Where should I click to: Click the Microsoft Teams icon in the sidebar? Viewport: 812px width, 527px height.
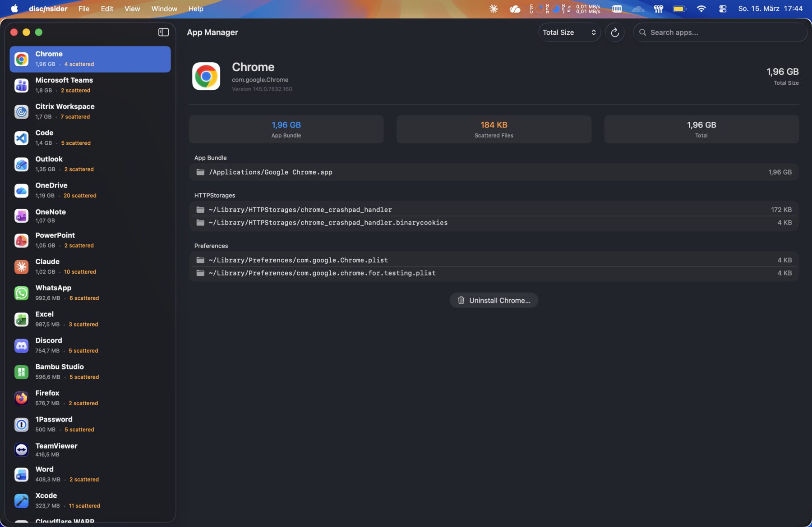tap(21, 85)
